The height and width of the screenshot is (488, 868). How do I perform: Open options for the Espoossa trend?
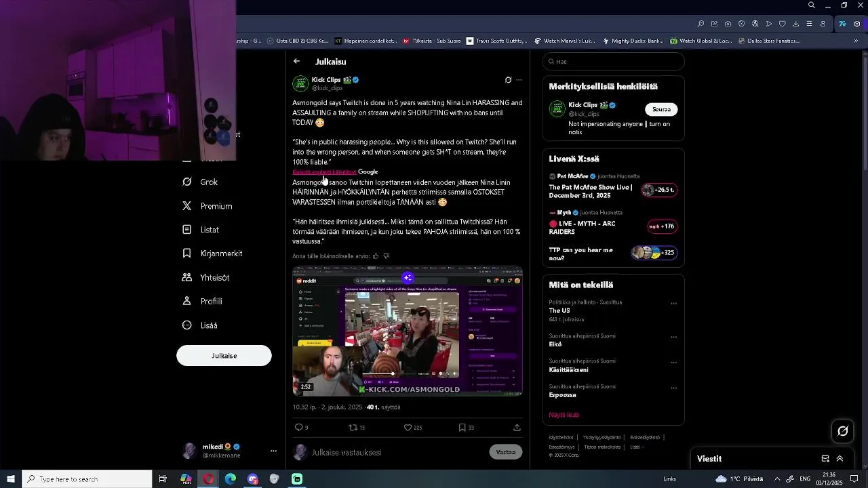click(673, 388)
